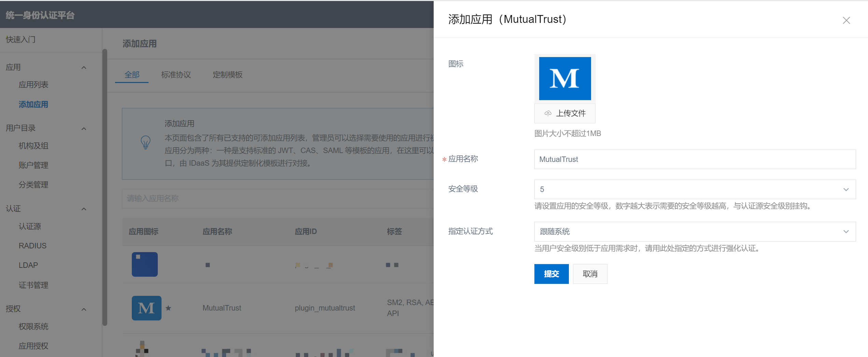Collapse the 授权 sidebar section

click(x=84, y=309)
